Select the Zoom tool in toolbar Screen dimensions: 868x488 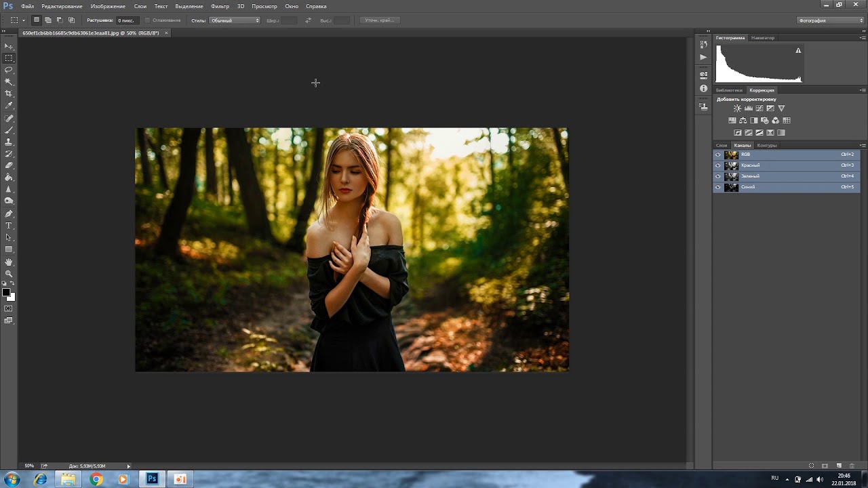coord(9,274)
